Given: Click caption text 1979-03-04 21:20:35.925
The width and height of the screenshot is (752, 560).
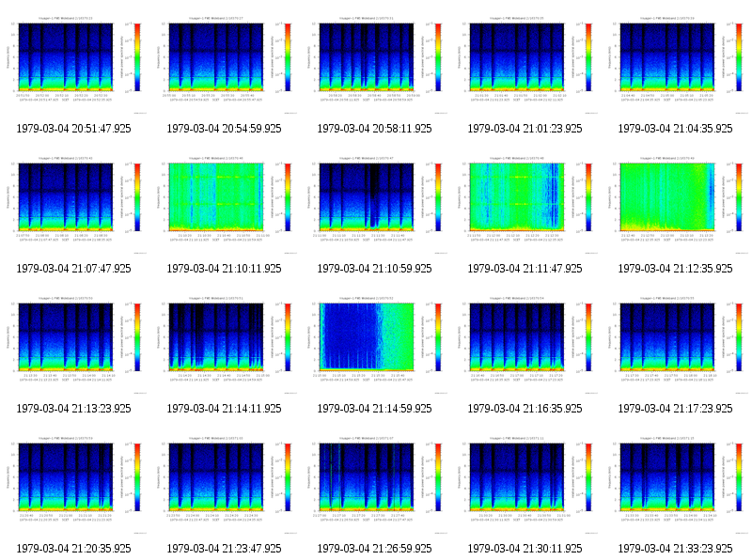Looking at the screenshot, I should (x=74, y=549).
